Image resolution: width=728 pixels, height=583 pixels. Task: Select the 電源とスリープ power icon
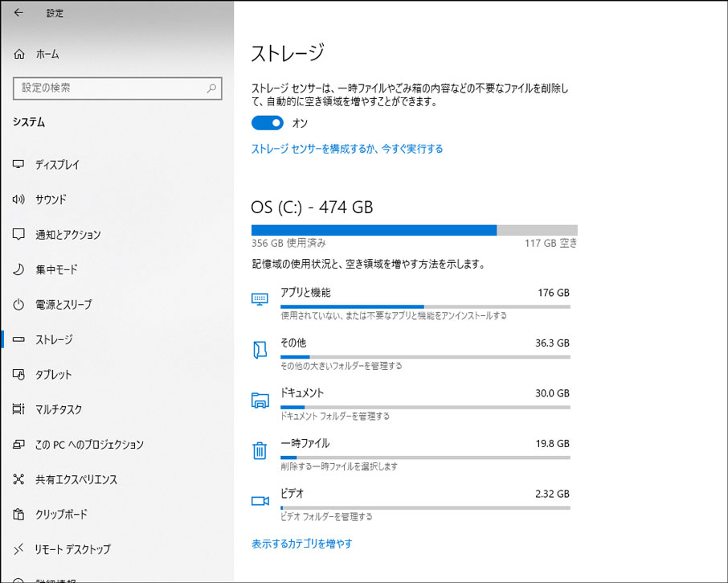18,305
